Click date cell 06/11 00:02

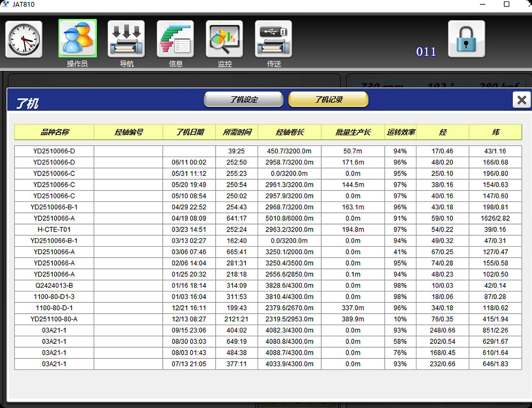tap(189, 162)
